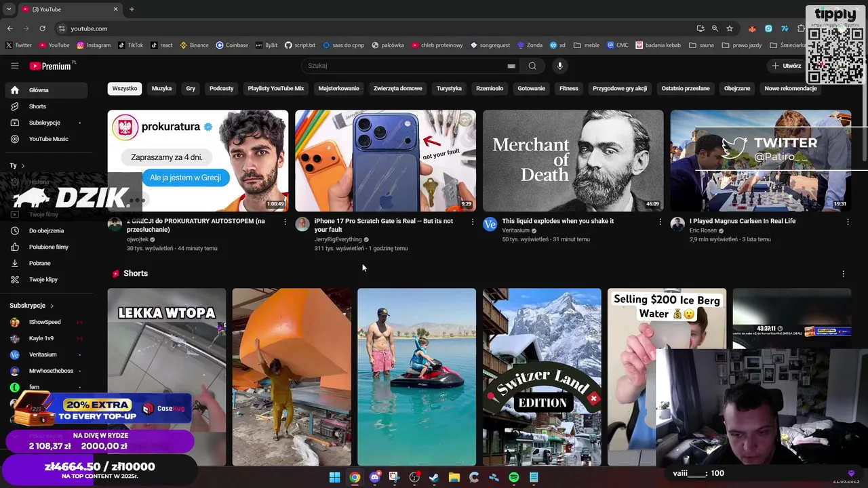This screenshot has width=868, height=488.
Task: Open a new browser tab
Action: coord(132,9)
